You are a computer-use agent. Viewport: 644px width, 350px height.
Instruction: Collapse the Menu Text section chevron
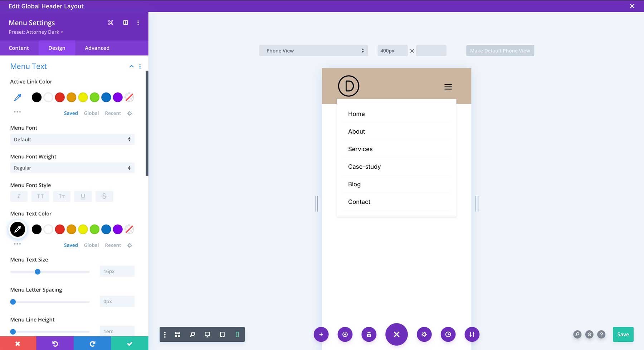[131, 66]
